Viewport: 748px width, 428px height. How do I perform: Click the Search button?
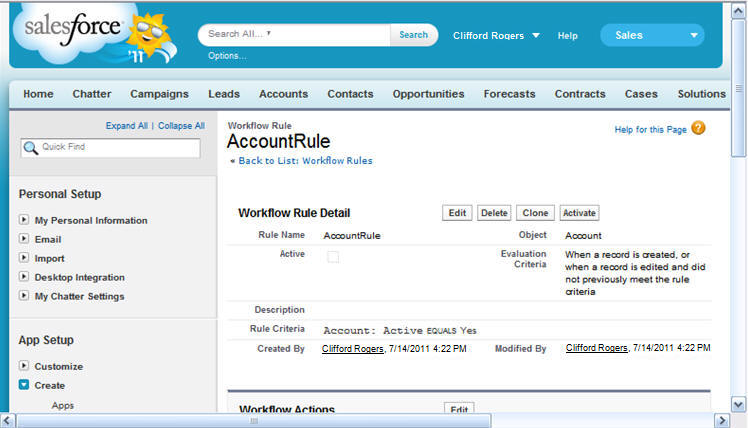pos(414,35)
